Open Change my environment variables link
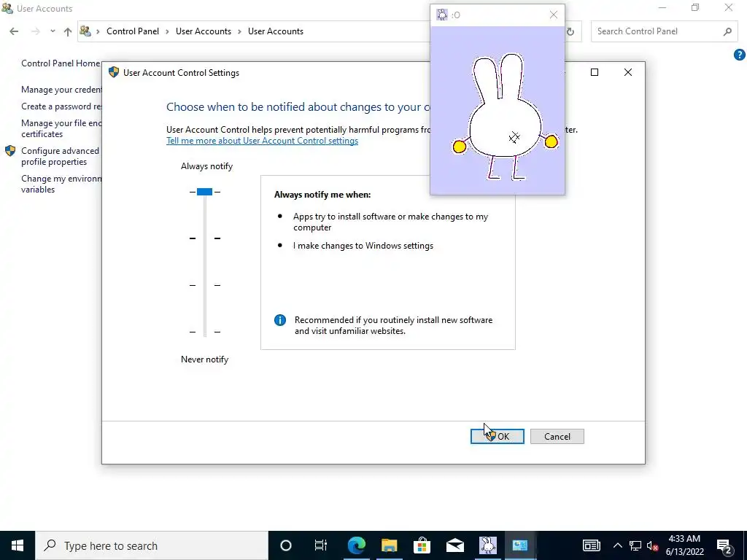 [61, 184]
